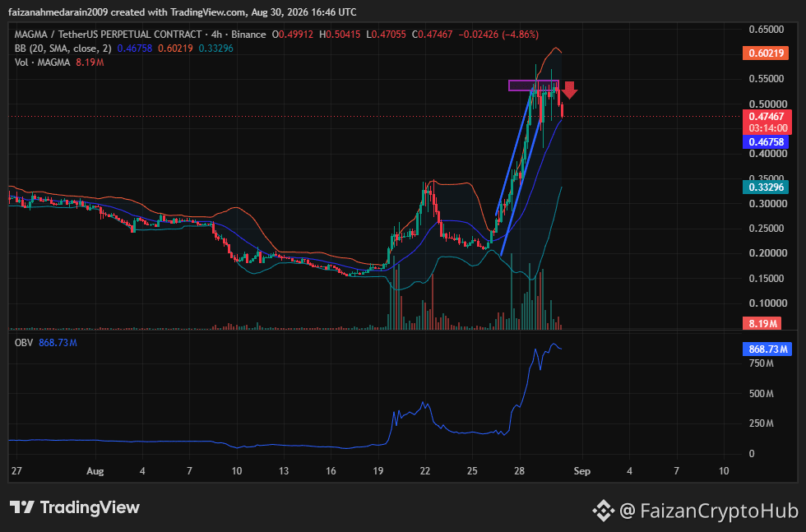The height and width of the screenshot is (532, 806).
Task: Click the change value −0.02426 (−4.86%)
Action: [x=498, y=35]
